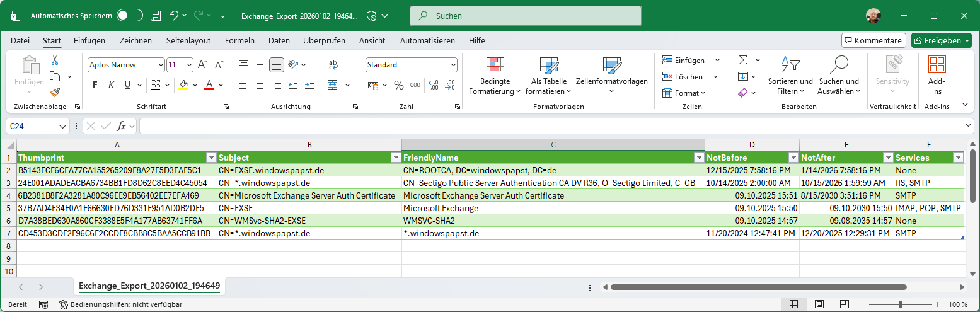Toggle the Automatisches Speichern switch
This screenshot has height=312, width=980.
(130, 16)
